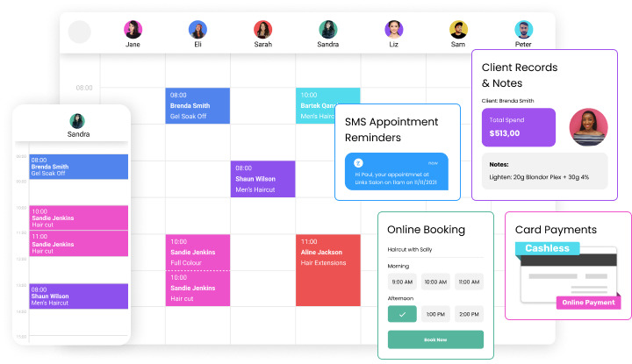Choose the 9:00 AM booking slot

point(401,282)
